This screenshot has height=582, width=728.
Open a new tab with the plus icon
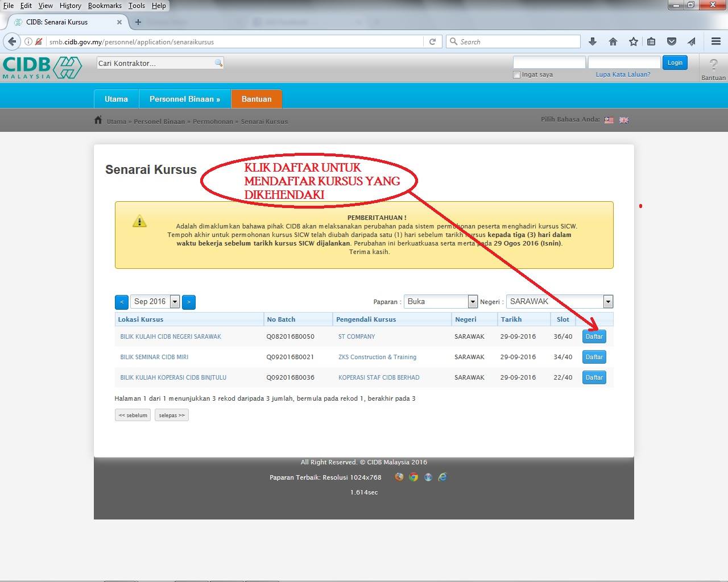pyautogui.click(x=138, y=22)
